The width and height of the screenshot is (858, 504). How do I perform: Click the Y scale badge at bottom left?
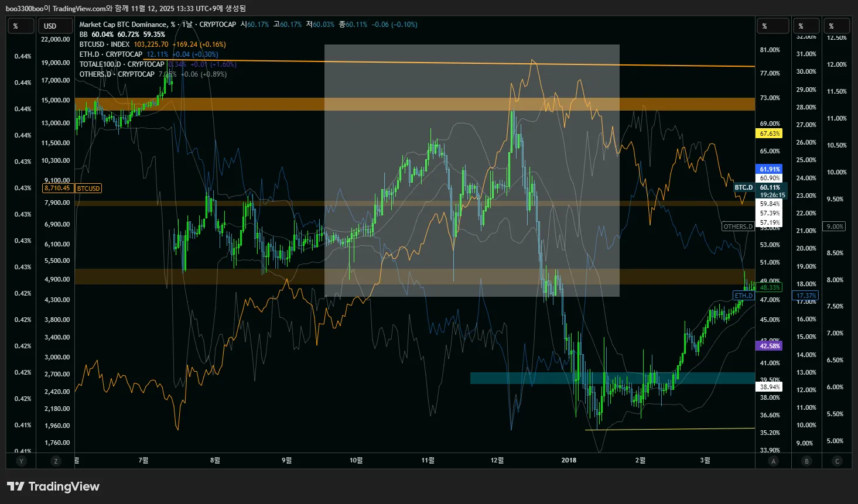[x=22, y=461]
